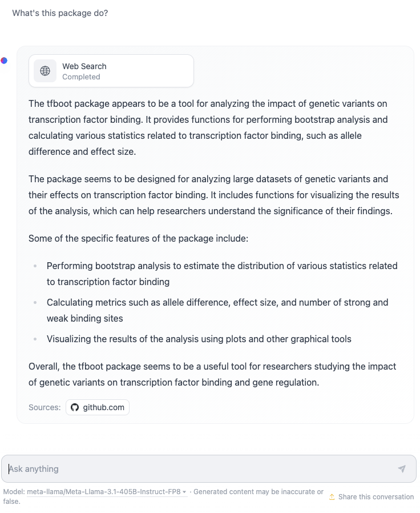Open the Meta-Llama-3.1-405B-Instruct-FP8 model selector

coord(107,492)
